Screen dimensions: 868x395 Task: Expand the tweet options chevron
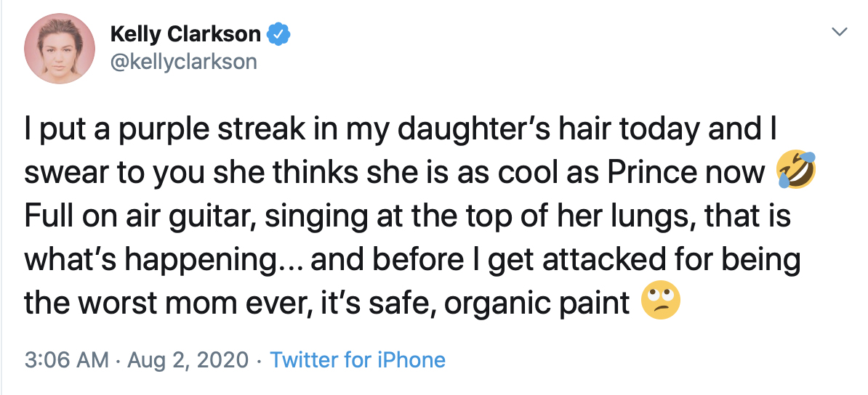(840, 32)
